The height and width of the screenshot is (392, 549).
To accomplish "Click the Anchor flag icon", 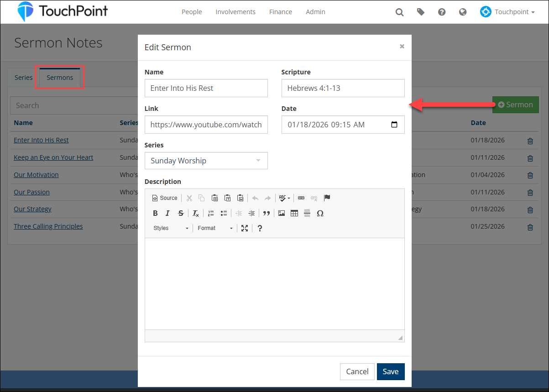I will click(x=327, y=198).
